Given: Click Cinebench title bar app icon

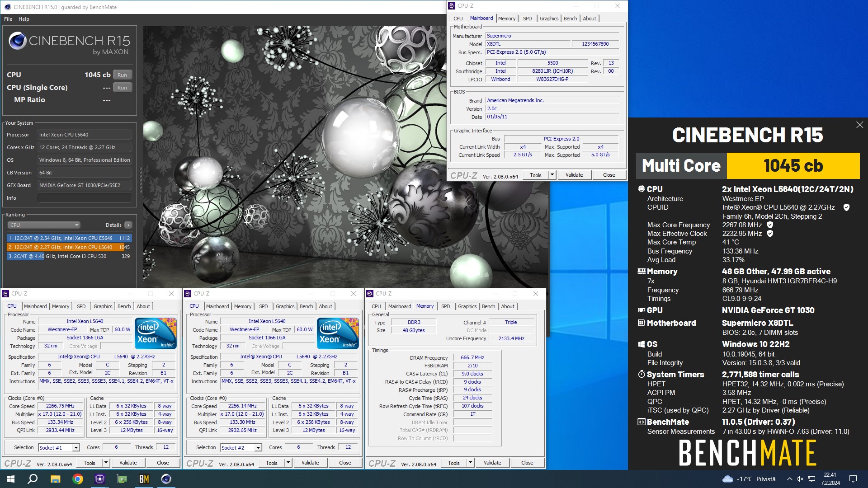Looking at the screenshot, I should (x=7, y=7).
